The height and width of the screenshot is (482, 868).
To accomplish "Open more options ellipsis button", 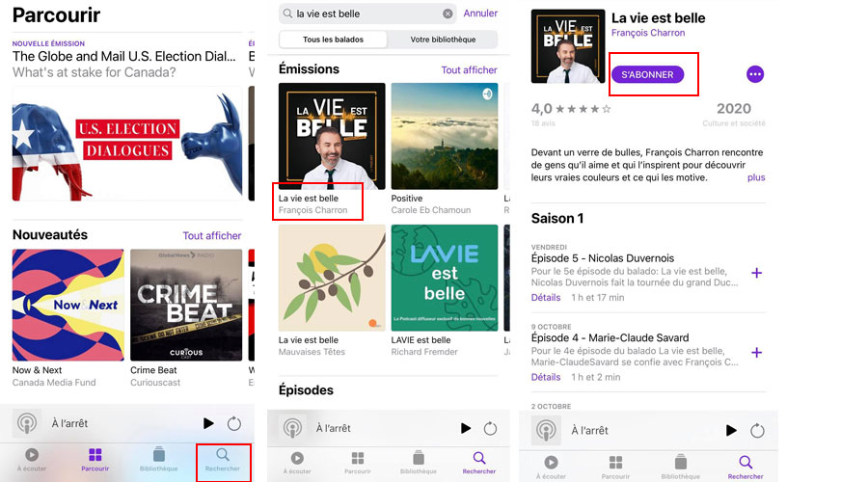I will pyautogui.click(x=755, y=74).
